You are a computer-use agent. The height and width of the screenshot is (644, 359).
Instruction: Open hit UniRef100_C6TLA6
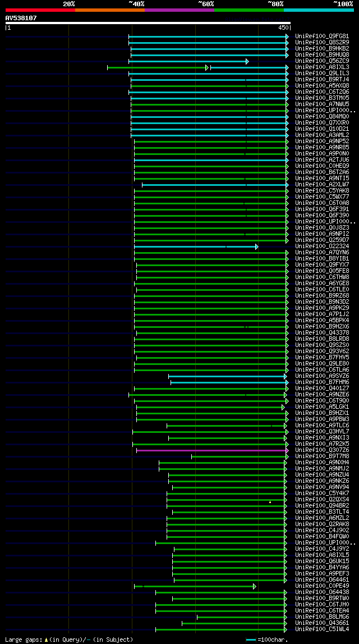(322, 370)
